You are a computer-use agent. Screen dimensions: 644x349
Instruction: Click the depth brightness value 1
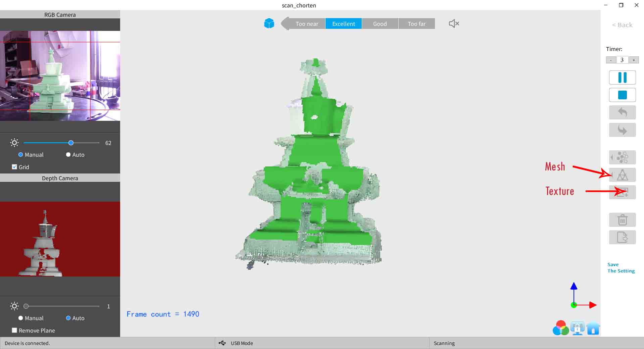point(108,306)
